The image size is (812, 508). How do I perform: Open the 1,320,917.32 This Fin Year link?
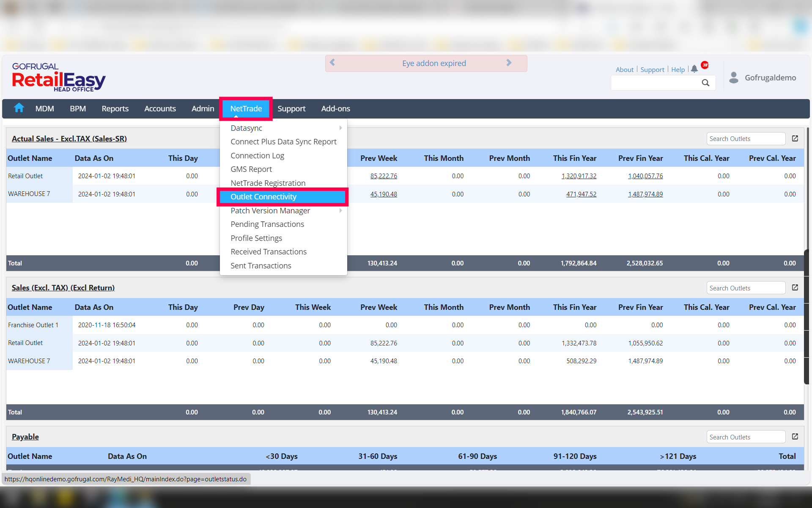[x=579, y=176]
